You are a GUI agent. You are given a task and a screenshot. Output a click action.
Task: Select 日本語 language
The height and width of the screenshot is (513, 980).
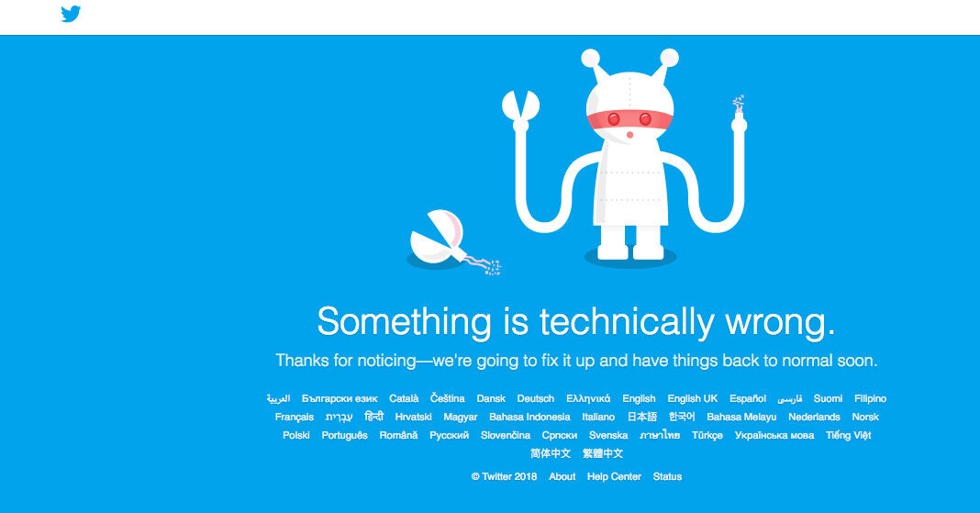642,417
